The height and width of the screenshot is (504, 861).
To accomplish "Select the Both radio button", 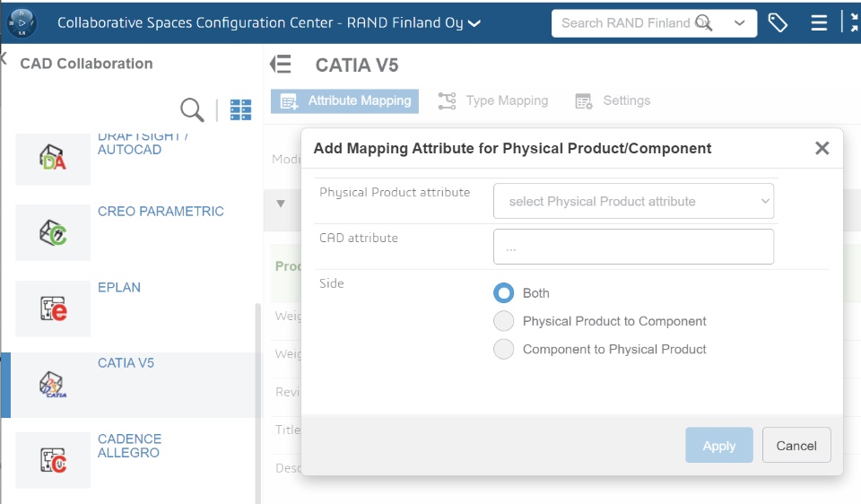I will coord(503,293).
